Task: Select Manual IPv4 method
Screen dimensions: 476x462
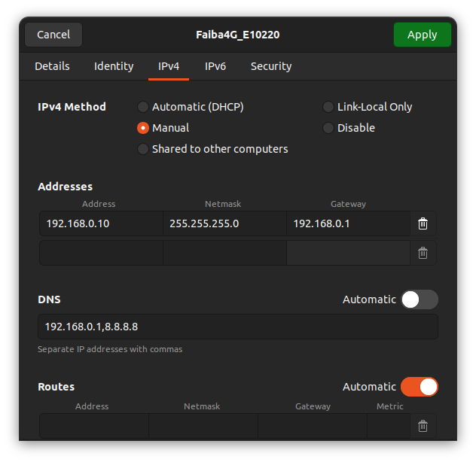Action: click(163, 128)
